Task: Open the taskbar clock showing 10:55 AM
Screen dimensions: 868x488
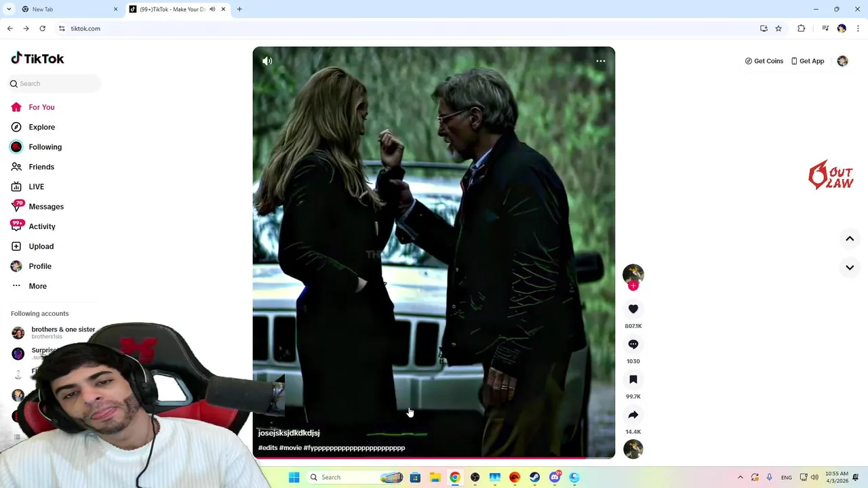Action: [x=837, y=477]
